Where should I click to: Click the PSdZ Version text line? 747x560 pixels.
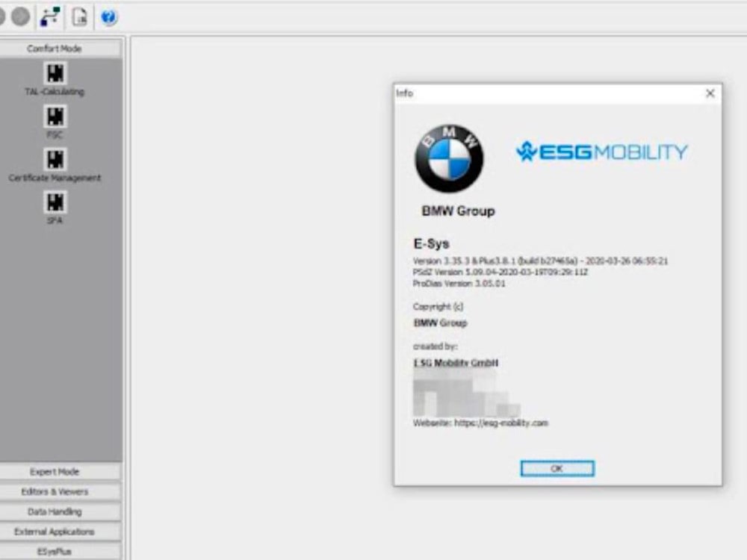pos(500,272)
